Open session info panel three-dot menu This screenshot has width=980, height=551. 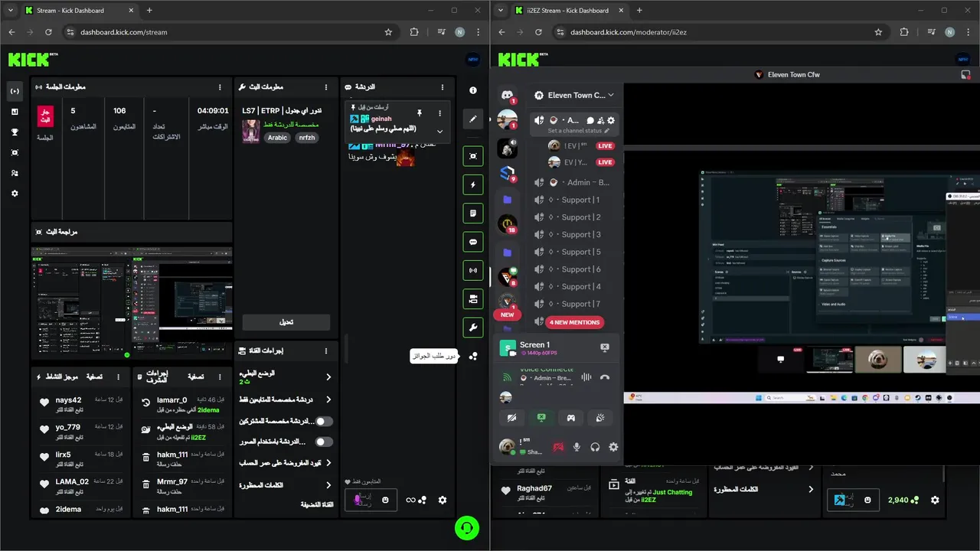[220, 87]
